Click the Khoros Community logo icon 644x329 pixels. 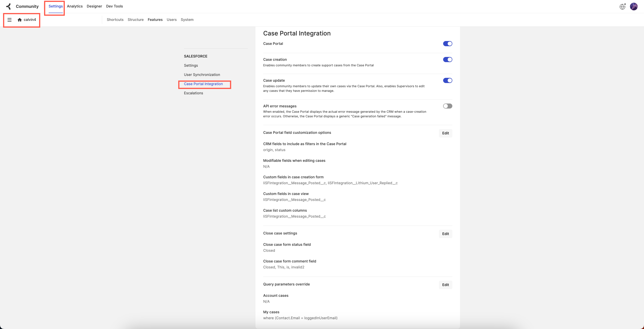click(x=8, y=6)
